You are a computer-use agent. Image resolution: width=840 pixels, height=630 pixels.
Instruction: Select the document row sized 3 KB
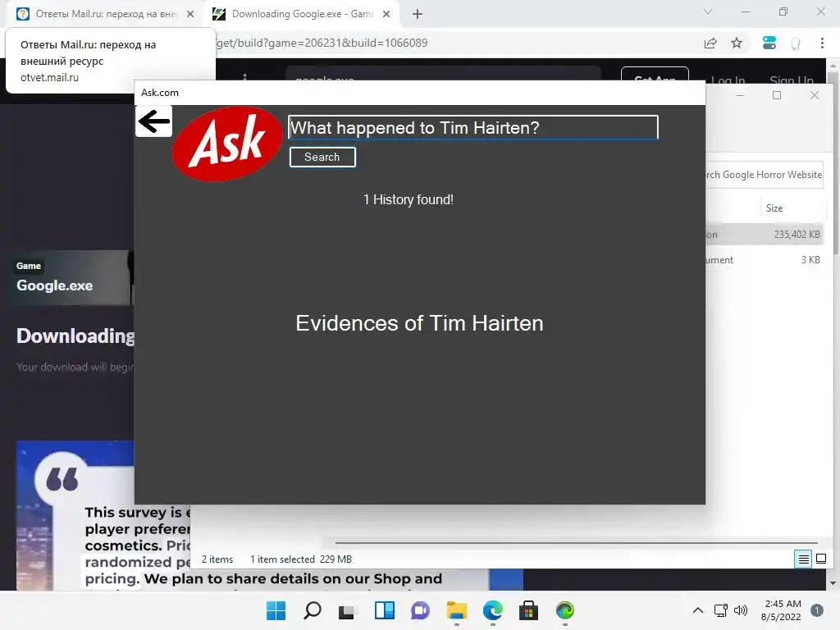[x=765, y=260]
